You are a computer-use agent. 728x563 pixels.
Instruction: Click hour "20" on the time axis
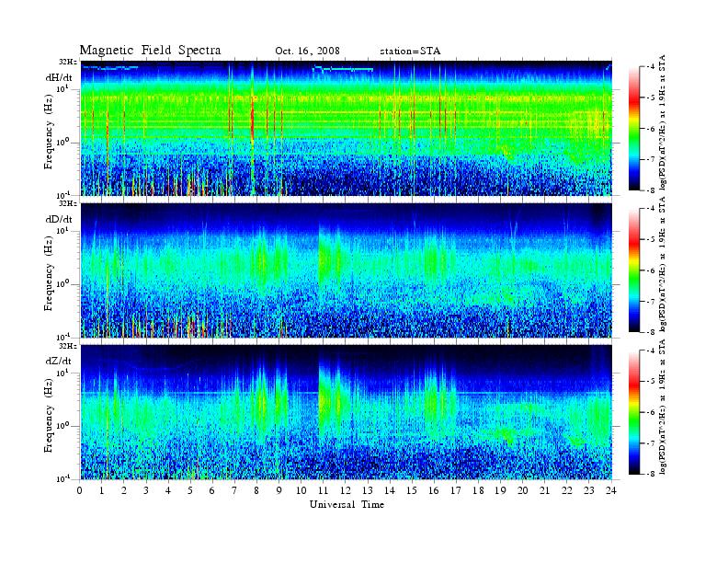point(523,490)
